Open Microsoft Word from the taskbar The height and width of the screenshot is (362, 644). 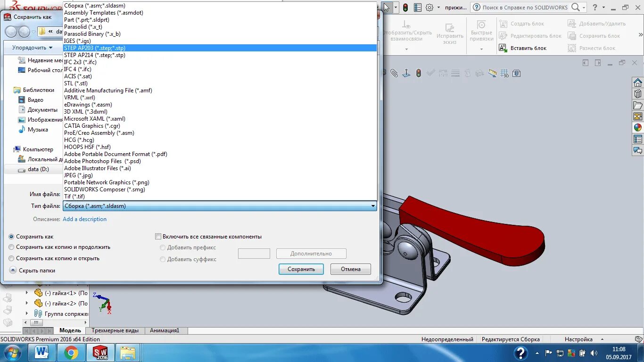[x=42, y=353]
